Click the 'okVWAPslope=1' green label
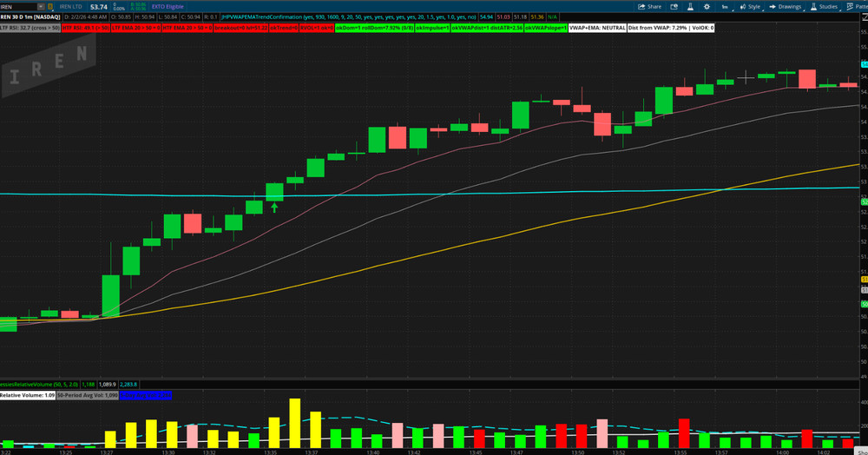The width and height of the screenshot is (868, 455). 546,28
